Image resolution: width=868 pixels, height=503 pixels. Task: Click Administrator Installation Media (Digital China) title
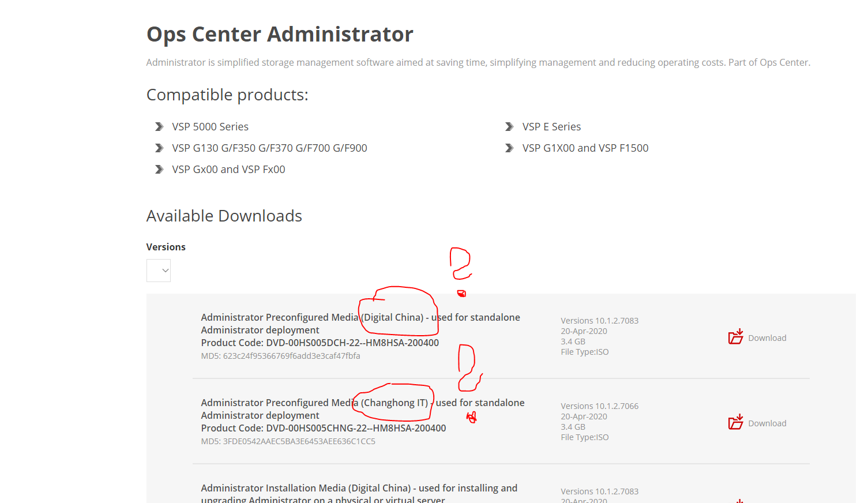[359, 489]
